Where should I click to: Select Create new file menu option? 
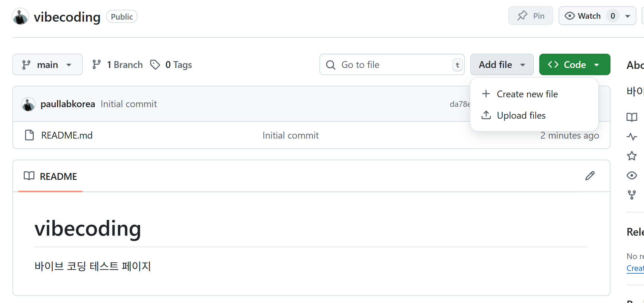pyautogui.click(x=527, y=94)
